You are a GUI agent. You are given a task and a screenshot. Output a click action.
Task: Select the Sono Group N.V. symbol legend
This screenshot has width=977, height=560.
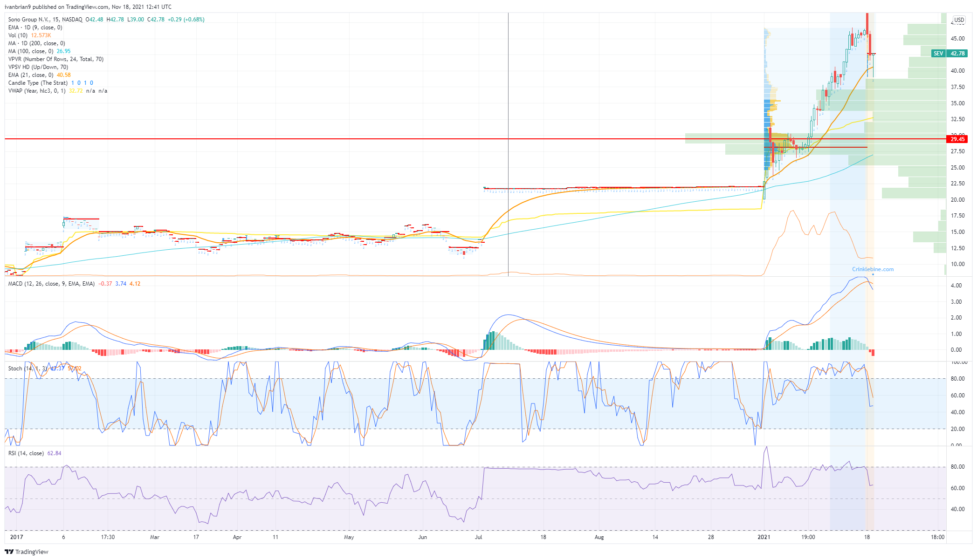click(45, 20)
